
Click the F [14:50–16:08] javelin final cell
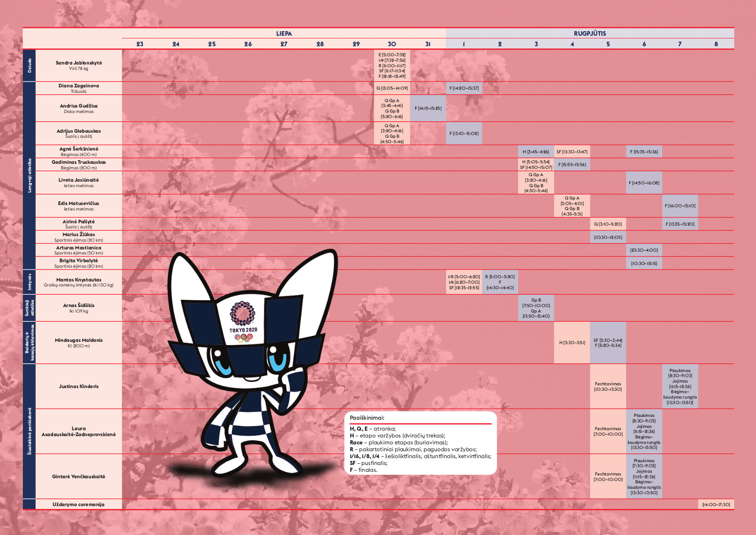(x=644, y=183)
